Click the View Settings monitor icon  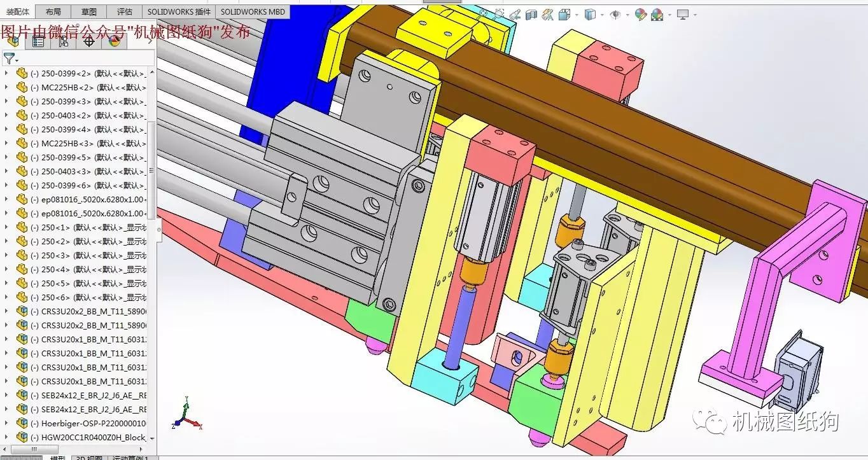[x=683, y=14]
